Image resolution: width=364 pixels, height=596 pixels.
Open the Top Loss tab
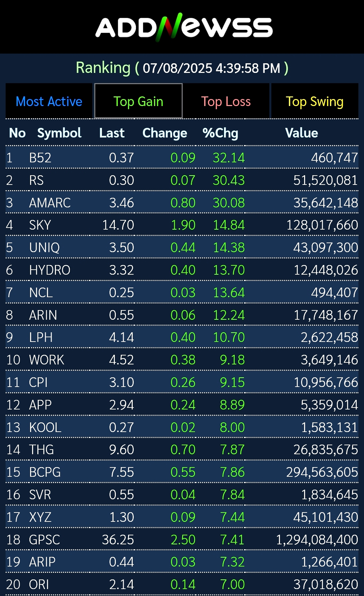226,101
